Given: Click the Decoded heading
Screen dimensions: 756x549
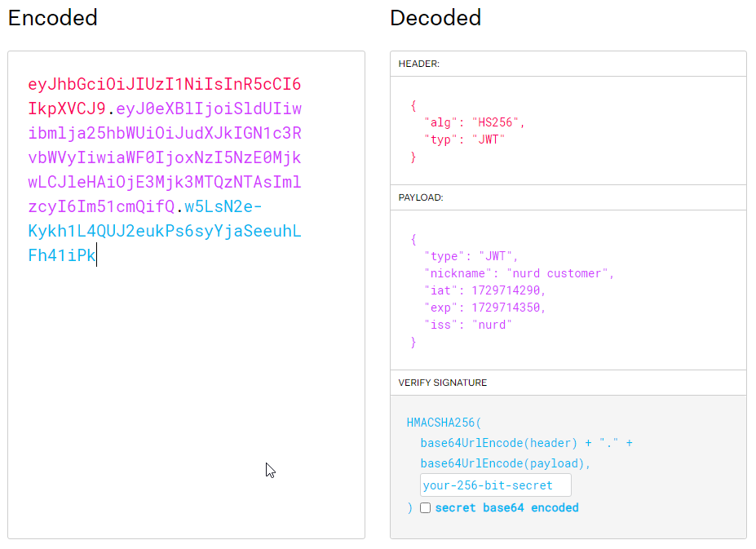Looking at the screenshot, I should [x=435, y=18].
